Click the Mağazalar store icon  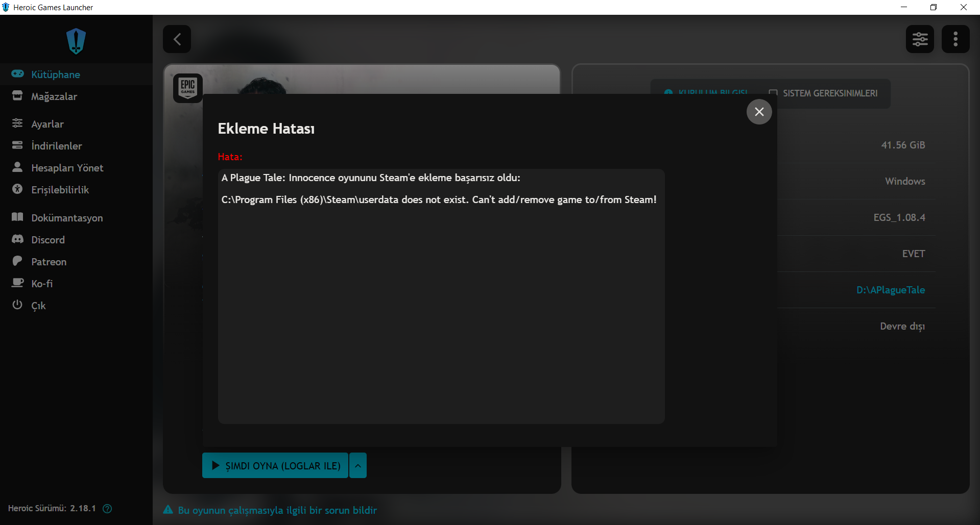17,96
